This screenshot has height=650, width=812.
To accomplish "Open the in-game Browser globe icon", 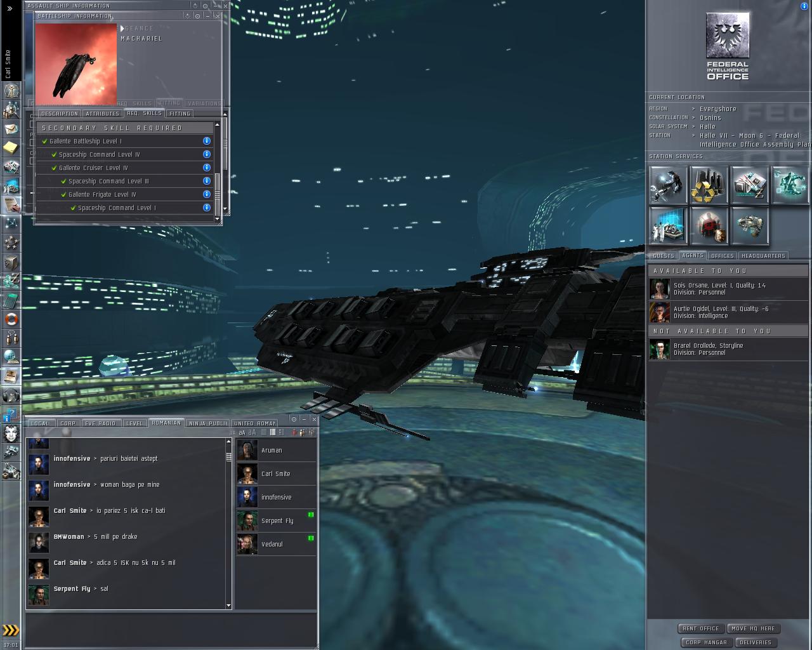I will (x=11, y=357).
